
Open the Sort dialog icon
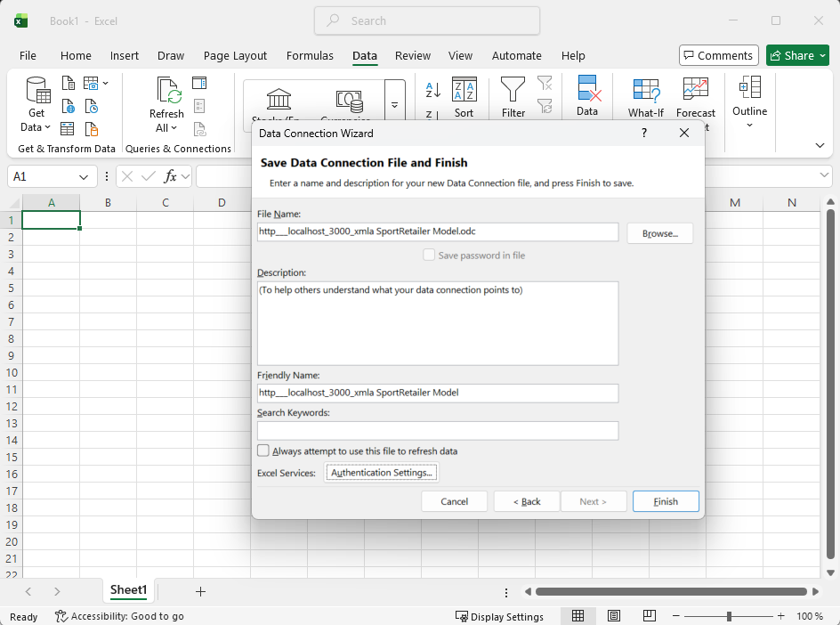pyautogui.click(x=464, y=89)
